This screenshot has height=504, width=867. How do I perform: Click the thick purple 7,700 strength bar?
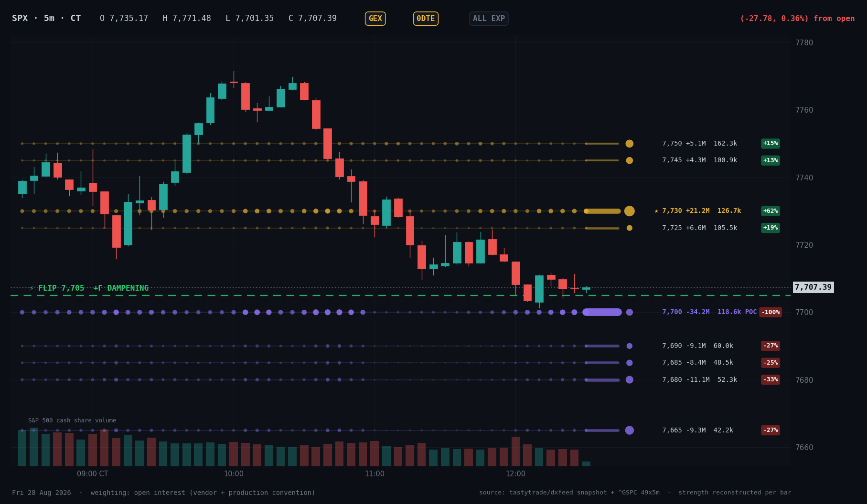602,312
